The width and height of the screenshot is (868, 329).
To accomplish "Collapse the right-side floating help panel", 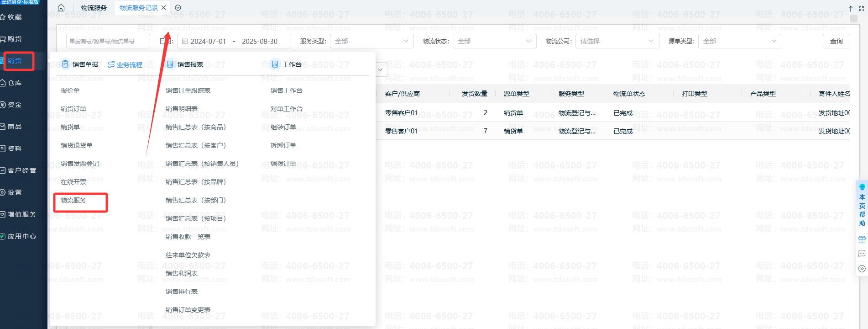I will pyautogui.click(x=862, y=269).
